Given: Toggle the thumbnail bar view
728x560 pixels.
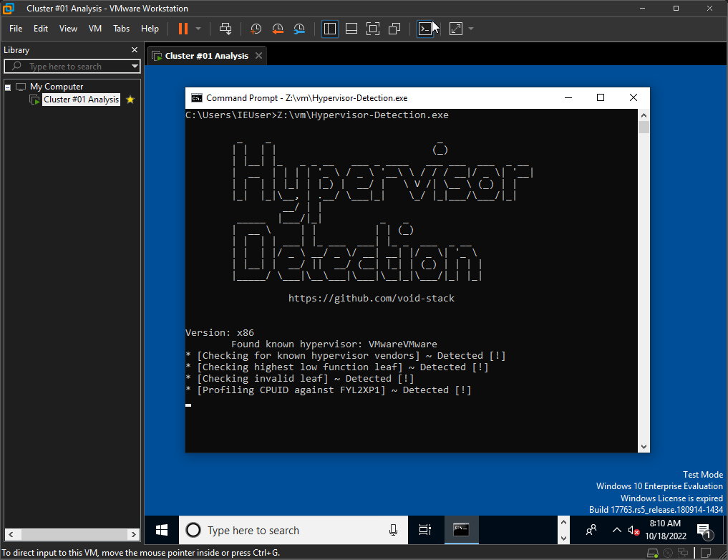Looking at the screenshot, I should pos(351,29).
